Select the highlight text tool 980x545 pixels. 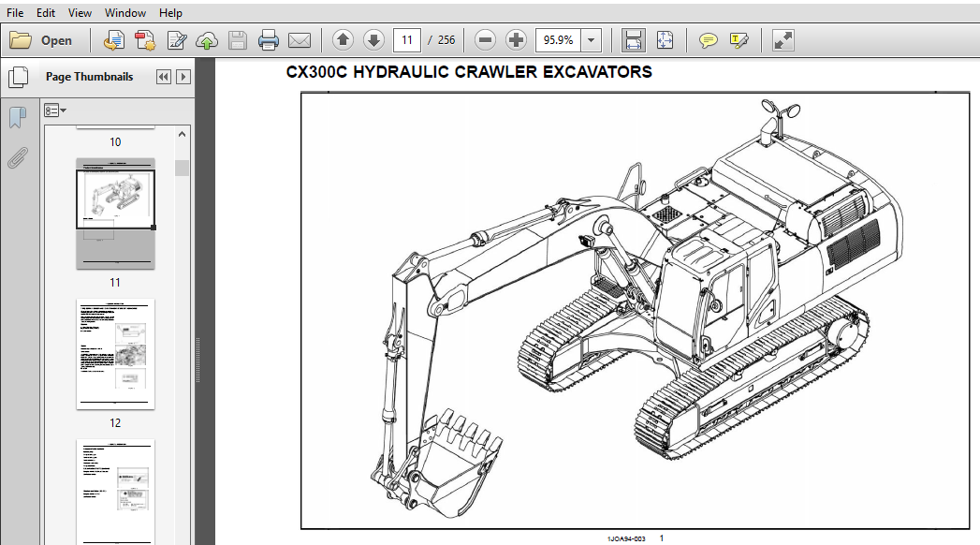tap(739, 41)
